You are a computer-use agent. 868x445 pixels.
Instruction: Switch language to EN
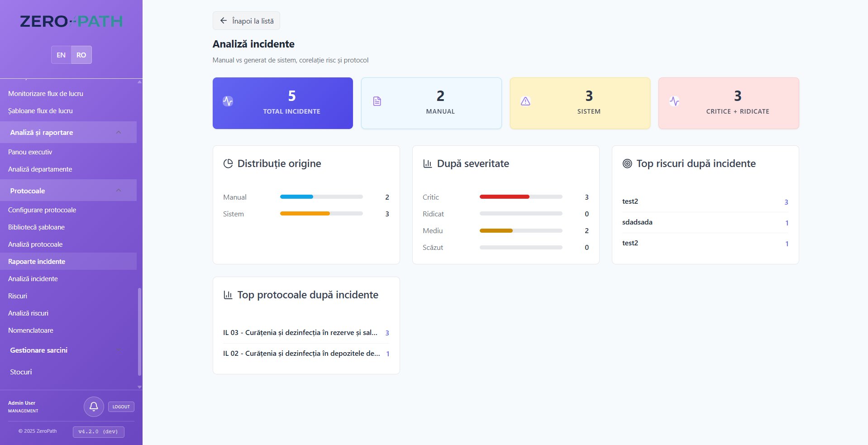(61, 55)
